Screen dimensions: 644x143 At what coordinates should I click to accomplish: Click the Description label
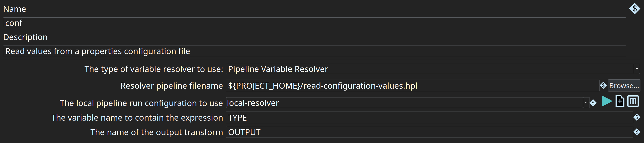[x=25, y=37]
